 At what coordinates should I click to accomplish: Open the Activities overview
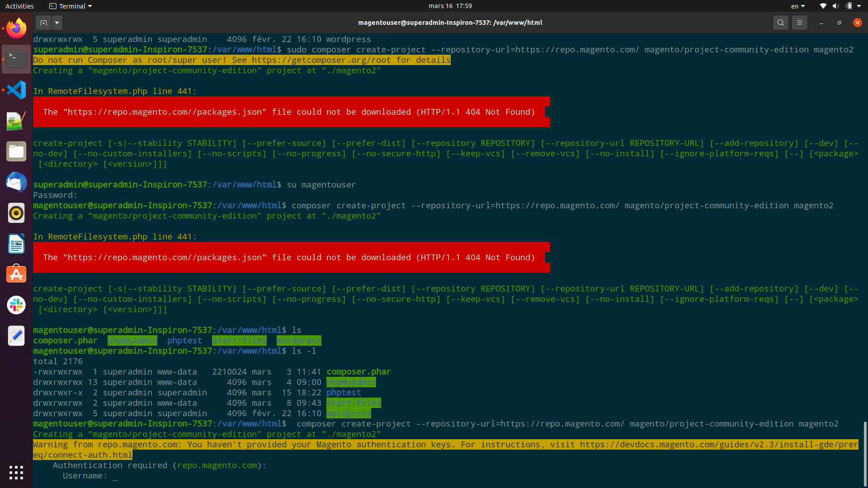[19, 6]
